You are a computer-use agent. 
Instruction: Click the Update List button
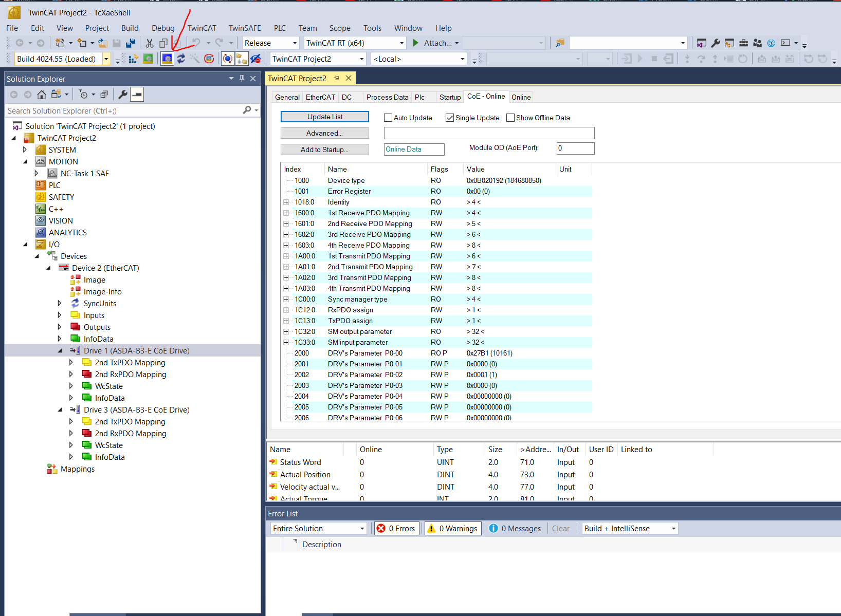(325, 117)
